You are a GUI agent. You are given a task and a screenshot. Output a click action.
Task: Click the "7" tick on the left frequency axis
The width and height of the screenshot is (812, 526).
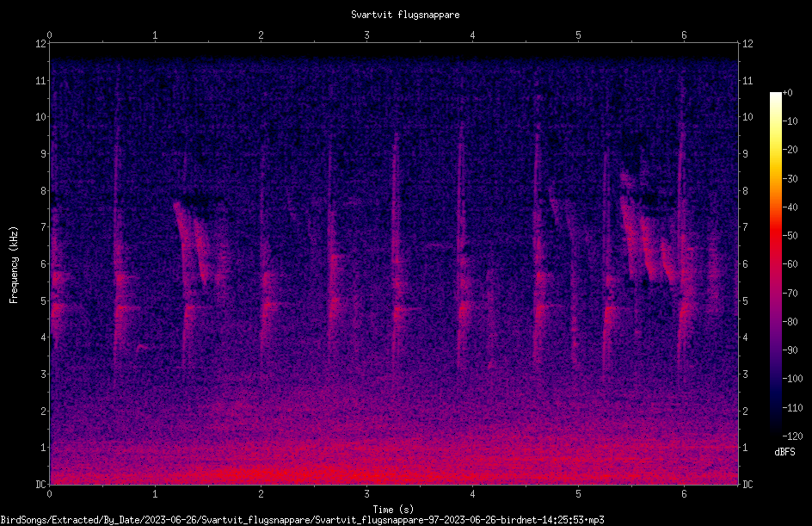pos(43,227)
